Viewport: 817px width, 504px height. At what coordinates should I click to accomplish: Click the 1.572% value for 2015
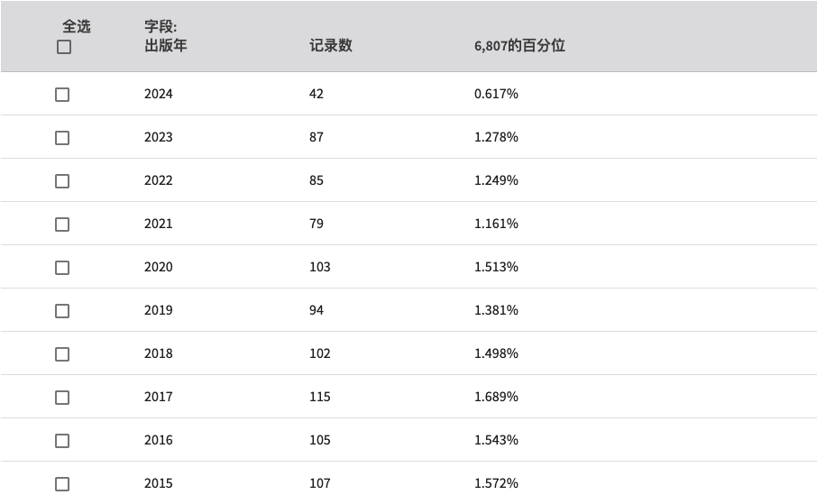click(x=496, y=483)
